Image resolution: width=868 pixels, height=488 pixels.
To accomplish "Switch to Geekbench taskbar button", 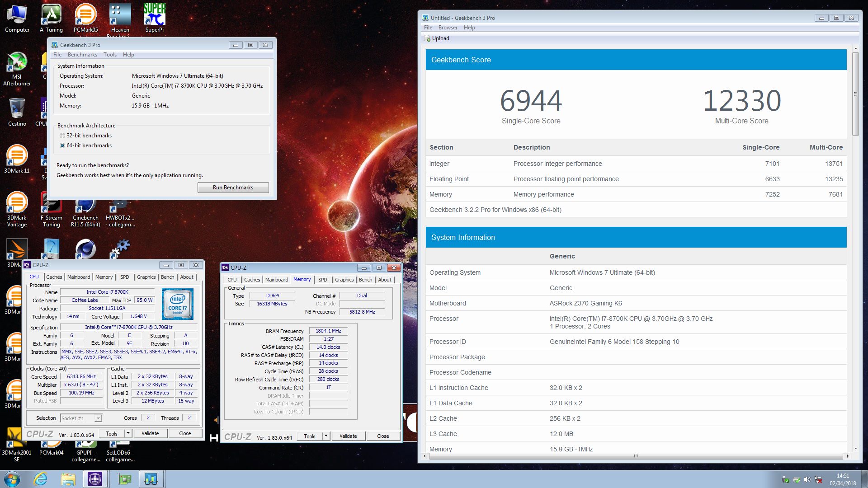I will (x=151, y=479).
